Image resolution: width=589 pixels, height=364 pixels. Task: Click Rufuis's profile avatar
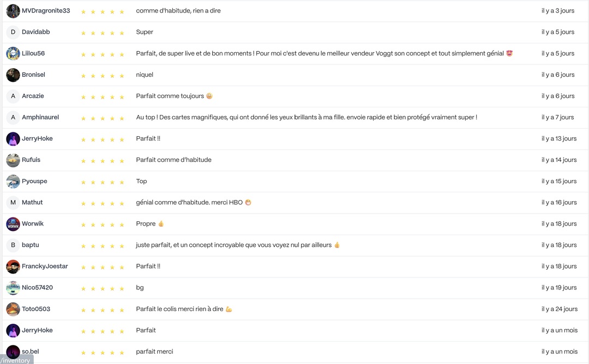coord(13,160)
